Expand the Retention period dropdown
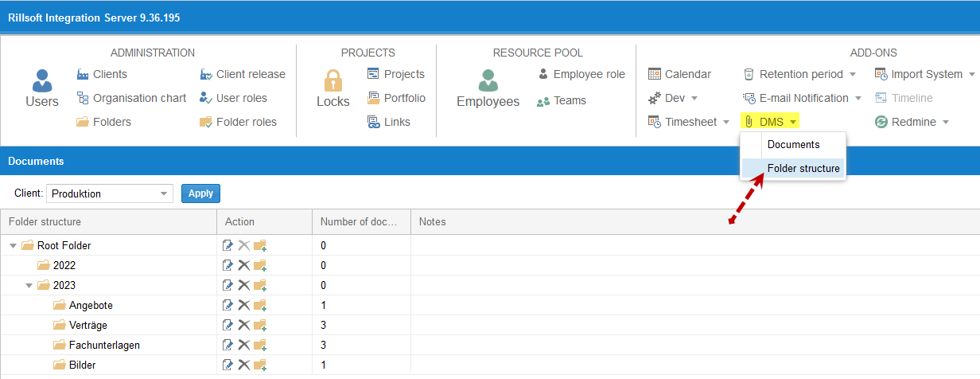The width and height of the screenshot is (980, 379). (799, 74)
